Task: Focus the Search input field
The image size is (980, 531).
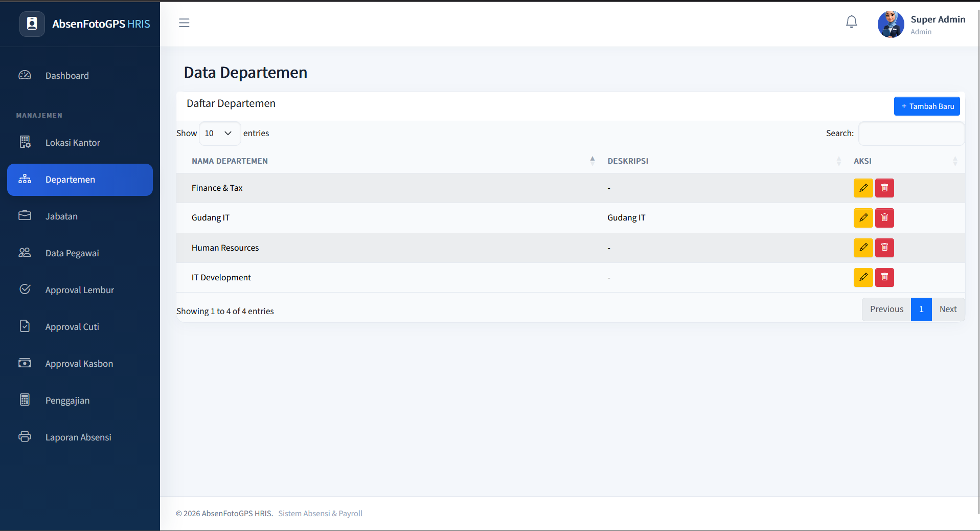Action: 911,134
